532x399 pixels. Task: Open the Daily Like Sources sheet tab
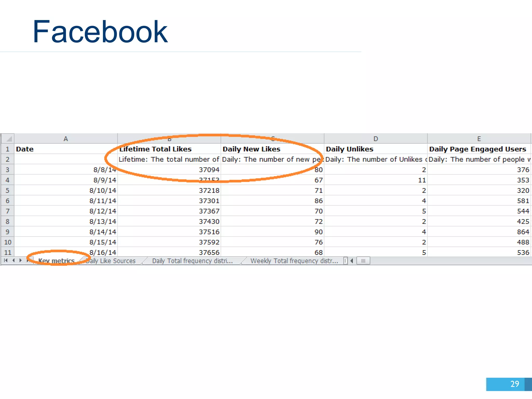click(x=111, y=261)
